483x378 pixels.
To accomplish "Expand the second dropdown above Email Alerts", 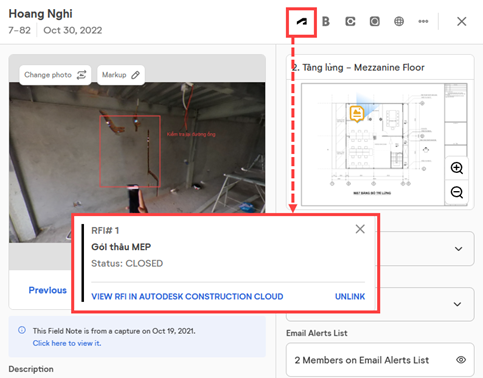I will [457, 304].
